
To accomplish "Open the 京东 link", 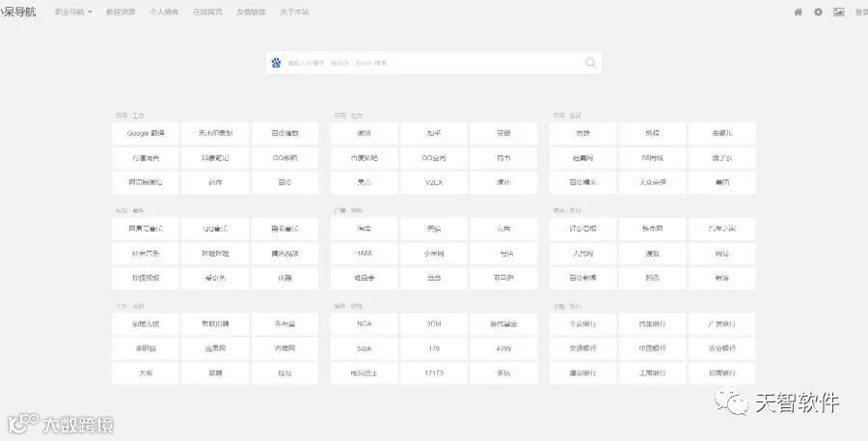I will point(503,229).
